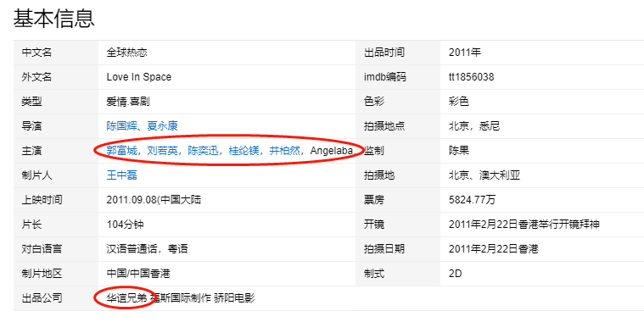The width and height of the screenshot is (644, 322).
Task: Select the value 爱情.喜剧
Action: click(128, 102)
